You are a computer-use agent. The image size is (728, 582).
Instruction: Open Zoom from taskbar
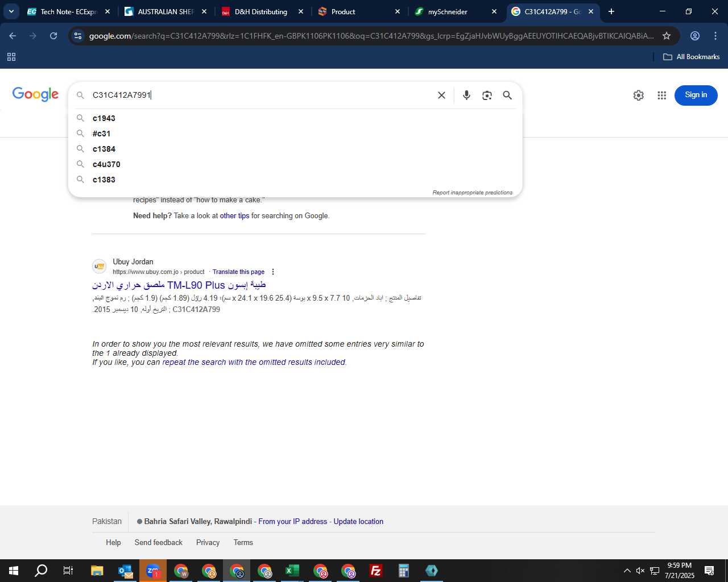[x=153, y=571]
